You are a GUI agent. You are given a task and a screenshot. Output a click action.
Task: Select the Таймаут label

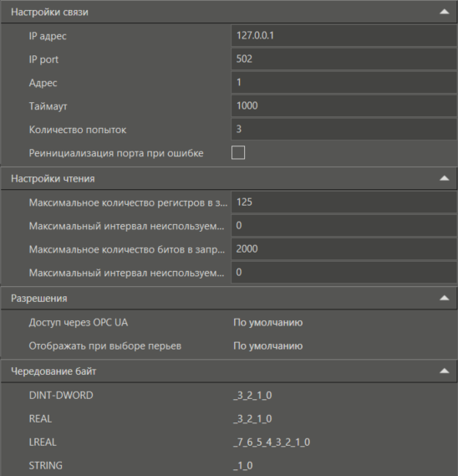(x=48, y=106)
